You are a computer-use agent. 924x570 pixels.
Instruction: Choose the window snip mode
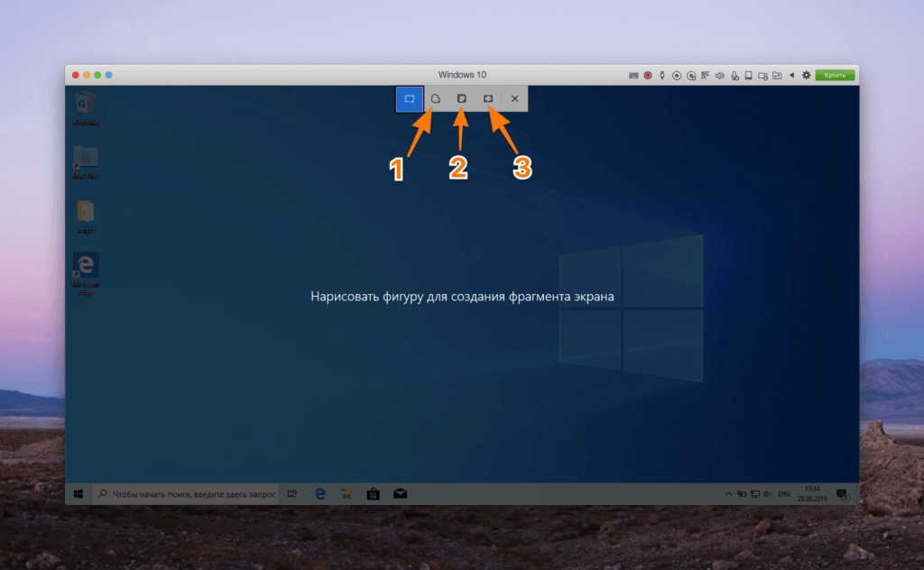[x=461, y=99]
